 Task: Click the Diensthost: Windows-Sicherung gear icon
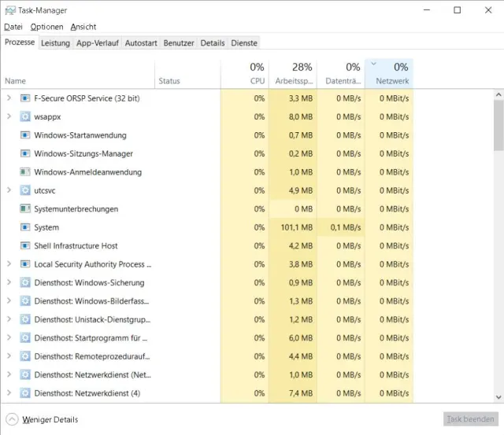click(x=25, y=282)
